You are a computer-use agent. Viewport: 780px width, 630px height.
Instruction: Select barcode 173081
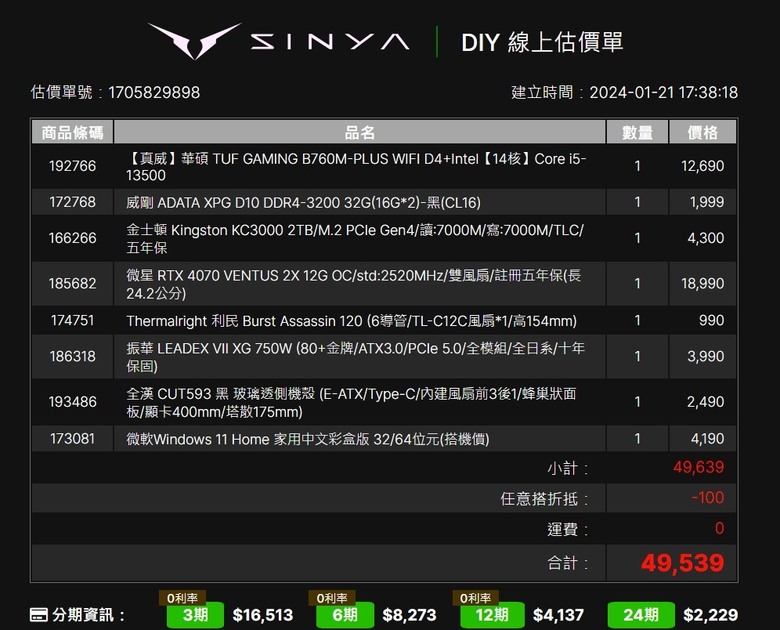tap(73, 439)
